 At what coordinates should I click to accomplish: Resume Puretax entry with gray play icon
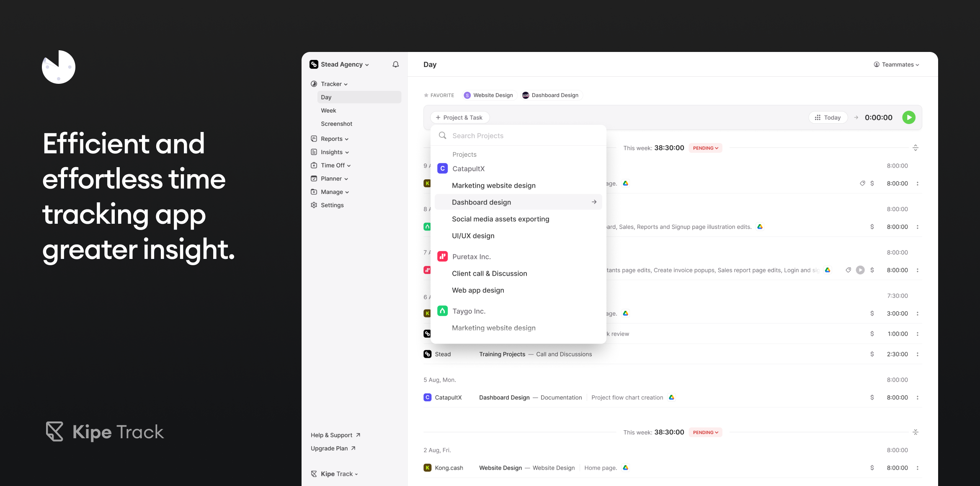coord(860,270)
